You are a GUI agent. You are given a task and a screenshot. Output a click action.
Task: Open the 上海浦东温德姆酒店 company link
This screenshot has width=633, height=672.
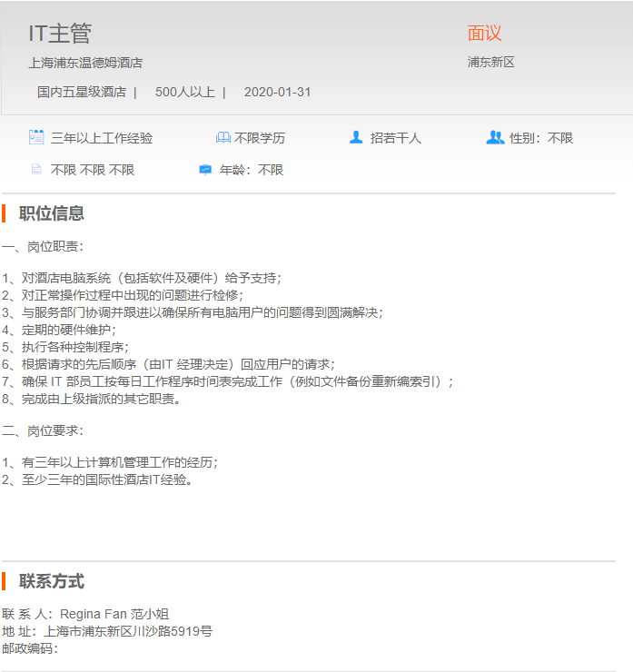[x=85, y=63]
